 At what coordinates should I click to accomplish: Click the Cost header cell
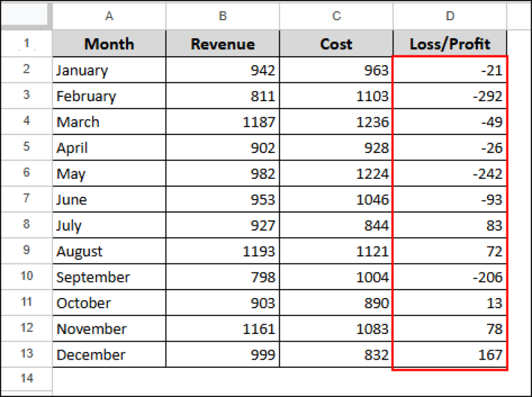[336, 44]
